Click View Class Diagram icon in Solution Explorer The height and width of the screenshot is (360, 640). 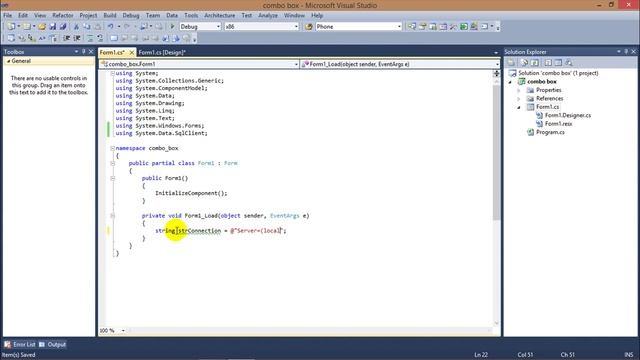(569, 62)
